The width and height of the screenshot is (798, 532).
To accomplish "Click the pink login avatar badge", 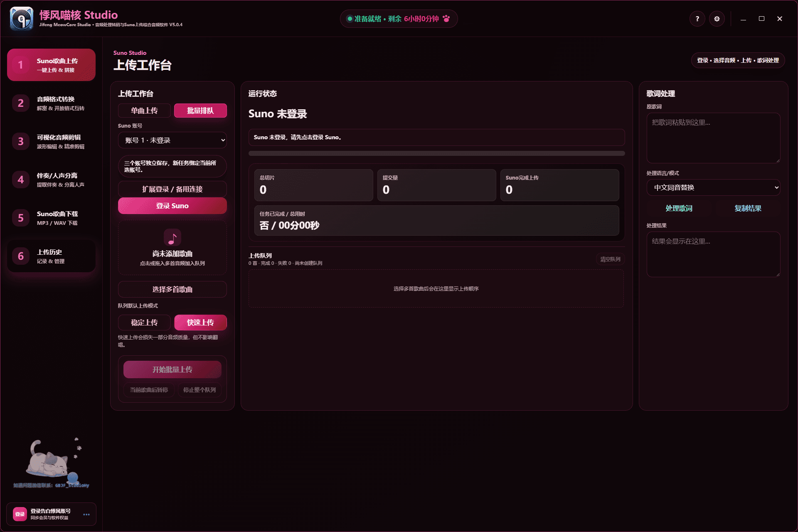I will 20,514.
